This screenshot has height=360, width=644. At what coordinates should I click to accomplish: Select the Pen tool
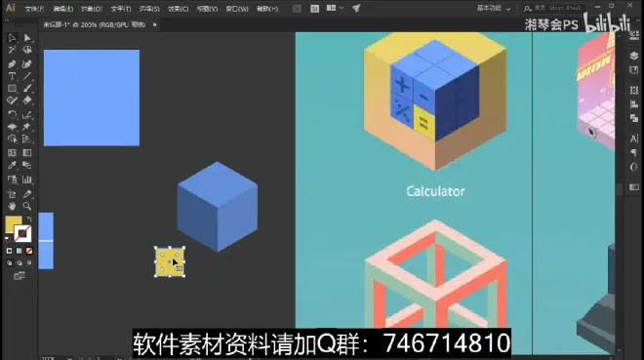coord(12,64)
